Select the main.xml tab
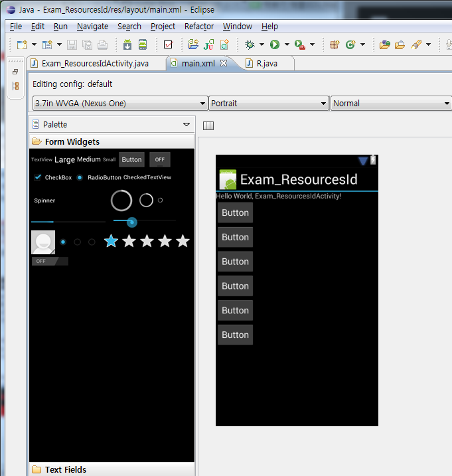This screenshot has height=476, width=452. tap(198, 64)
